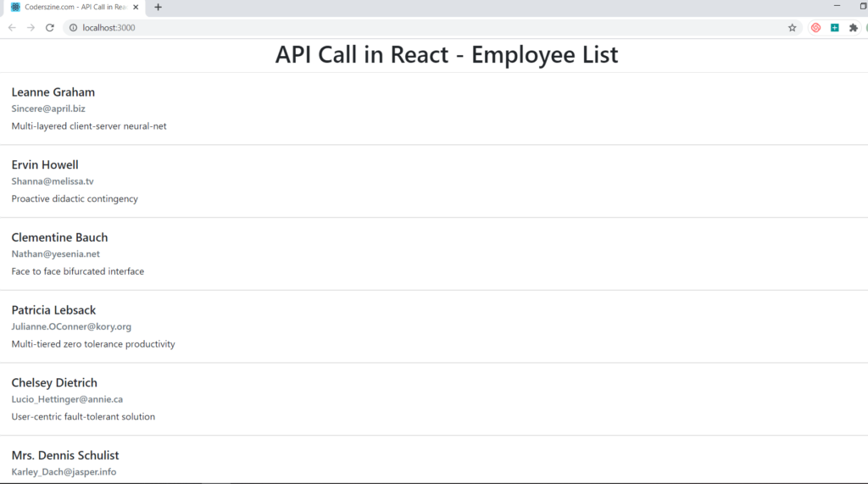Screen dimensions: 868x484
Task: Click the Ervin Howell employee entry
Action: 434,181
